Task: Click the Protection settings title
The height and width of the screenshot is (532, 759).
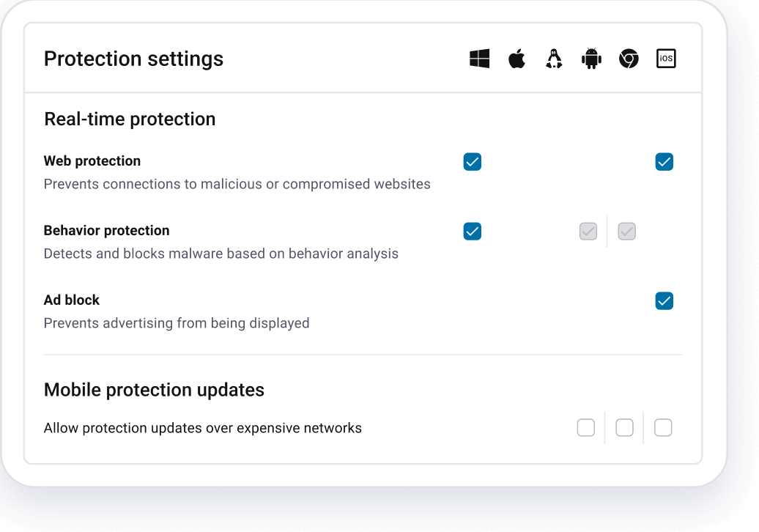Action: 133,59
